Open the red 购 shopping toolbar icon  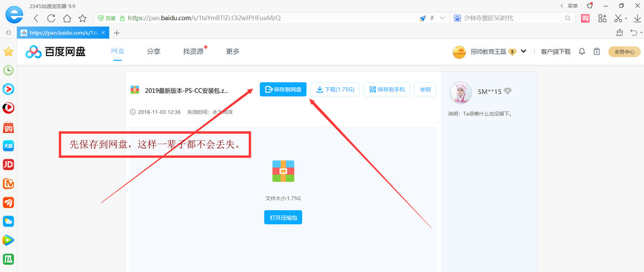tap(585, 18)
